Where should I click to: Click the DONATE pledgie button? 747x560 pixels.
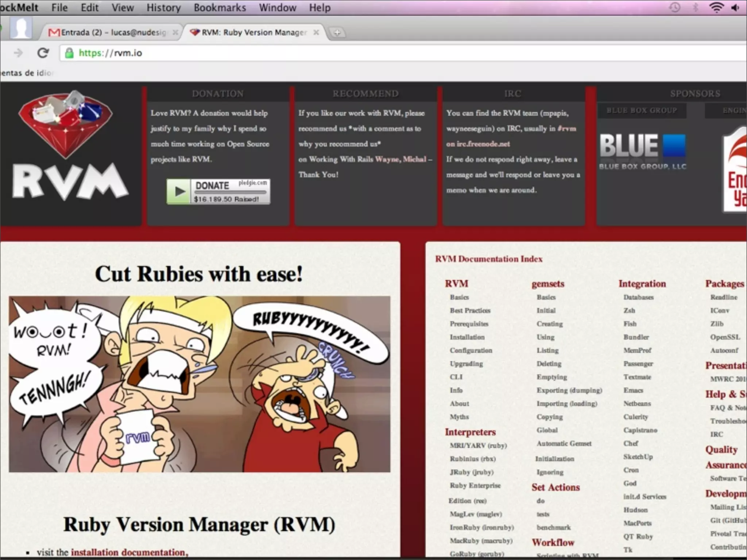tap(218, 191)
